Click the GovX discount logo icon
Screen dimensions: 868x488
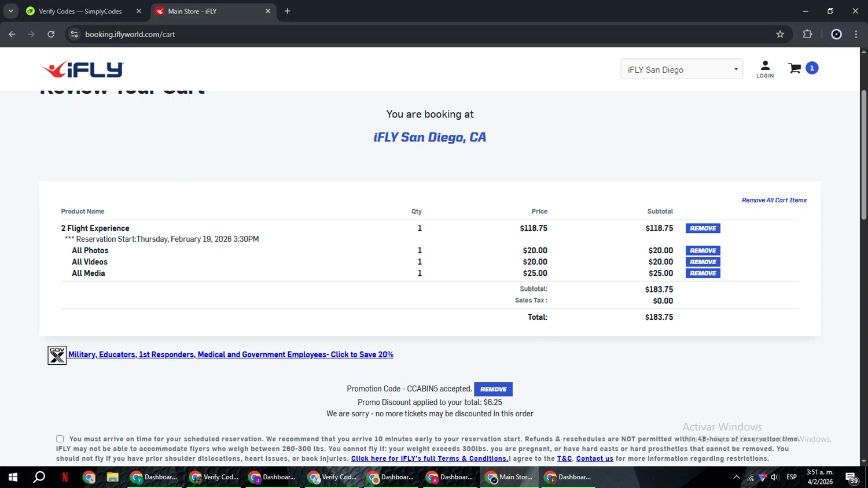click(57, 355)
